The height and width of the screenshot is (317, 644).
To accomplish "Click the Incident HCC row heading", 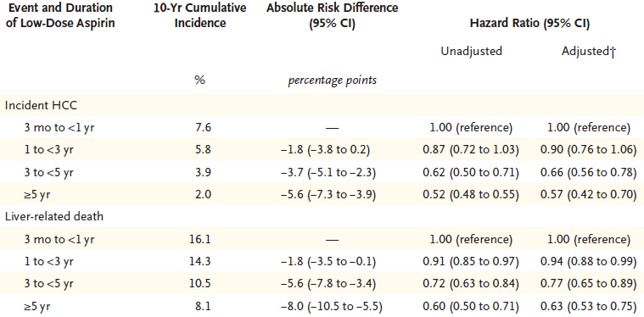I will pos(41,105).
